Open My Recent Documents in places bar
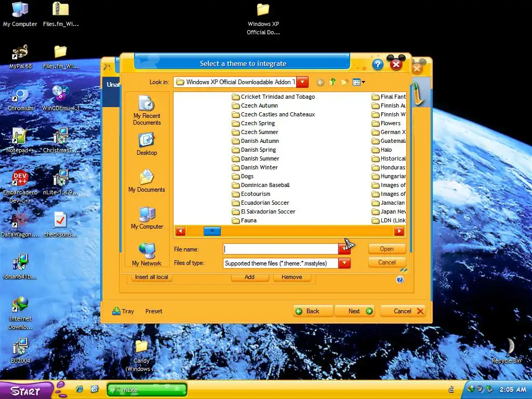 click(x=147, y=110)
